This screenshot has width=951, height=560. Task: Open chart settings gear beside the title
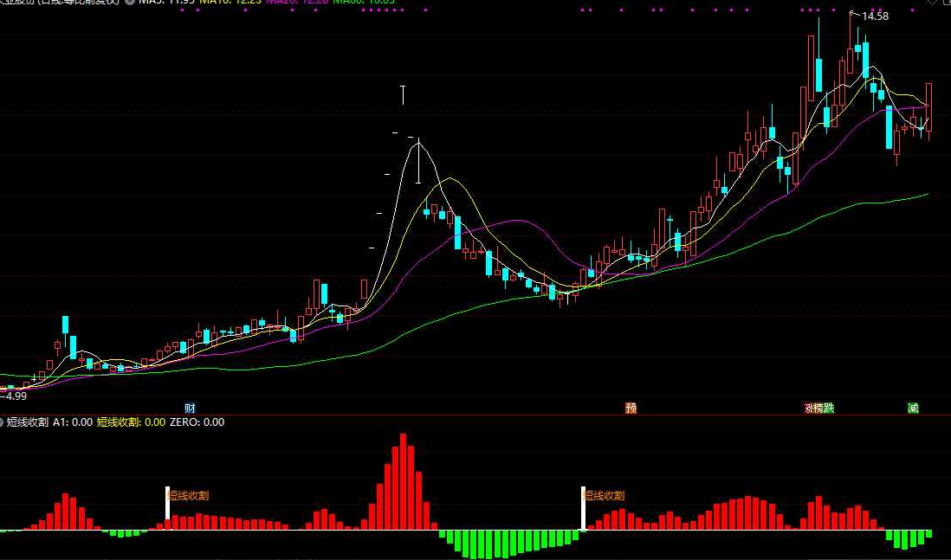pyautogui.click(x=129, y=2)
